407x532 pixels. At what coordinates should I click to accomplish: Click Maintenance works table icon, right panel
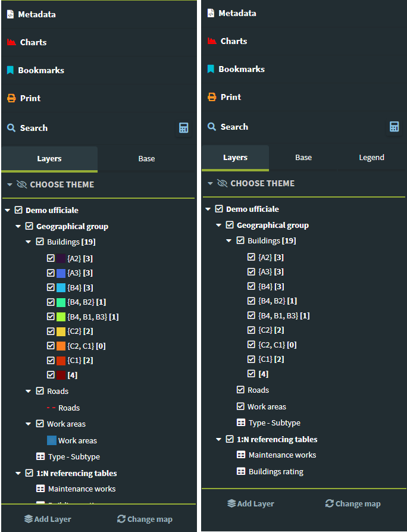tap(241, 455)
